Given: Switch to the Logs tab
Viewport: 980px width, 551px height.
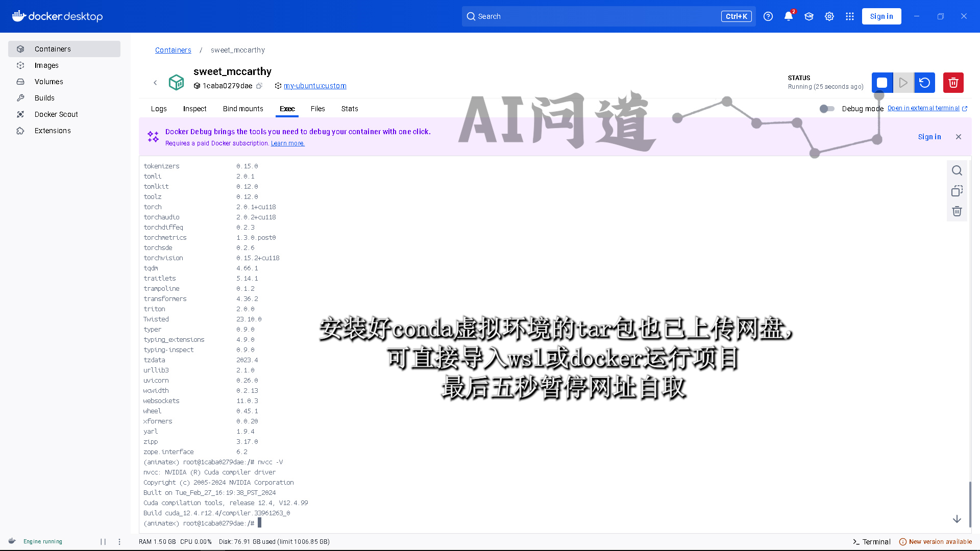Looking at the screenshot, I should point(159,109).
